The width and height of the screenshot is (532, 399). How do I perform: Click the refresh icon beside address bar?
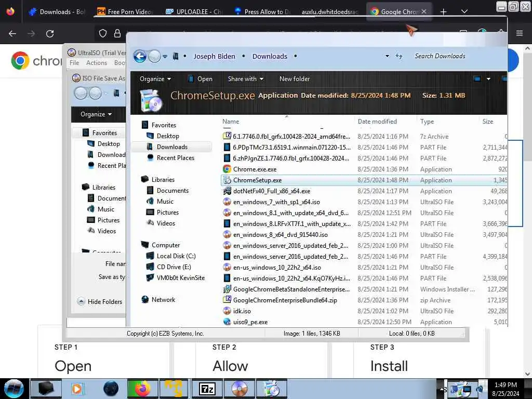point(399,56)
